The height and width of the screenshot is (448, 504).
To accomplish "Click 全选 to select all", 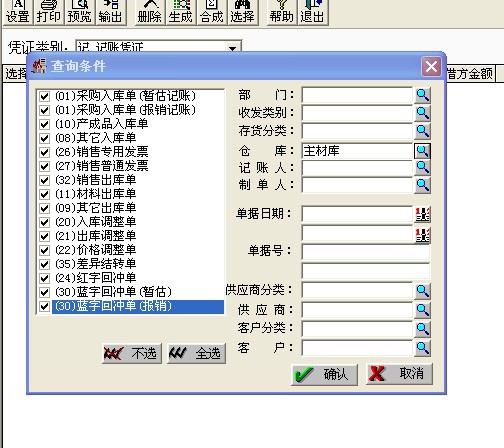I will [x=196, y=353].
